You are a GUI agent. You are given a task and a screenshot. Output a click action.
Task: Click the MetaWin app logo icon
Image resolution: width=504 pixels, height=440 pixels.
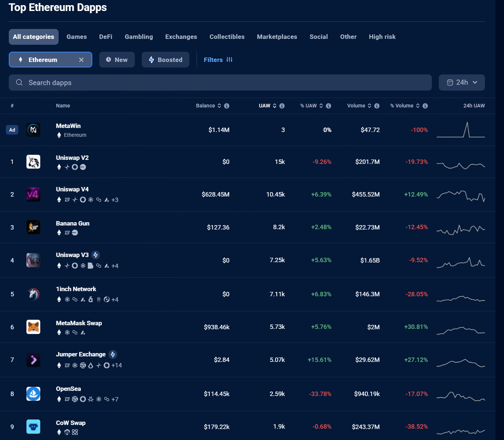click(33, 129)
